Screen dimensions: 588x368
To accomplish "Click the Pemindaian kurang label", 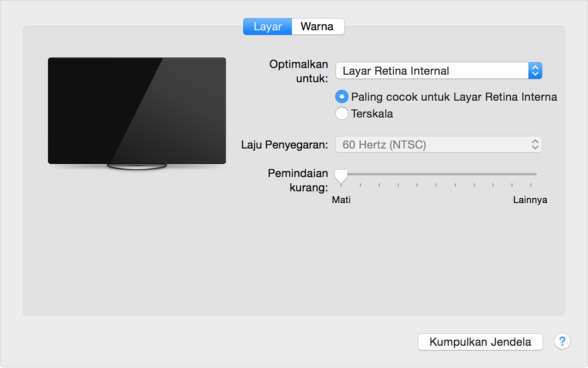I will pos(298,180).
